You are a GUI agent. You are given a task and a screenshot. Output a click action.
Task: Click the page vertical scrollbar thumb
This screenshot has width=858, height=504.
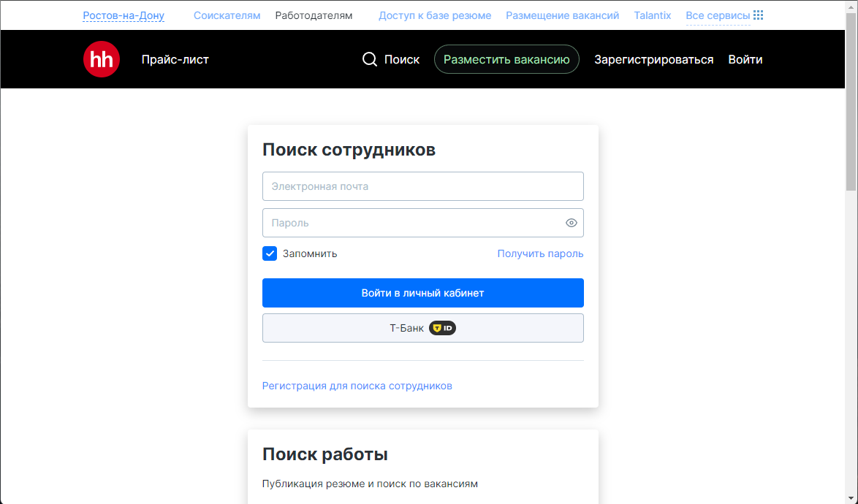(x=851, y=102)
